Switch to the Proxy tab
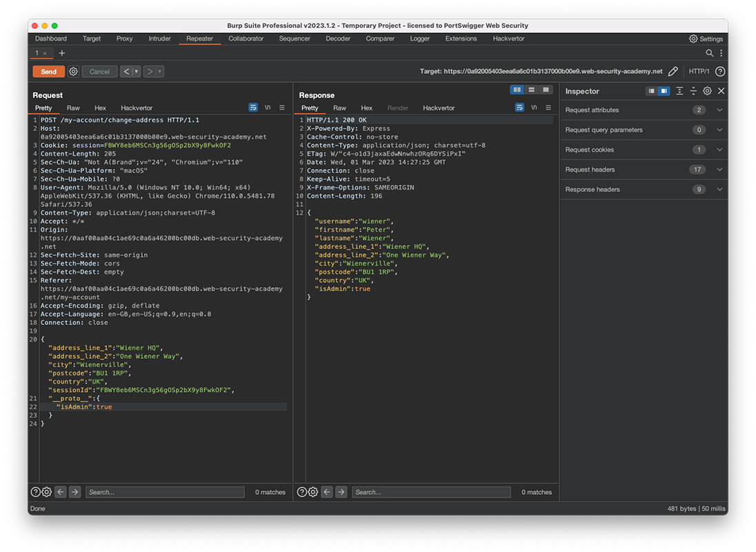Viewport: 756px width, 552px height. [124, 39]
